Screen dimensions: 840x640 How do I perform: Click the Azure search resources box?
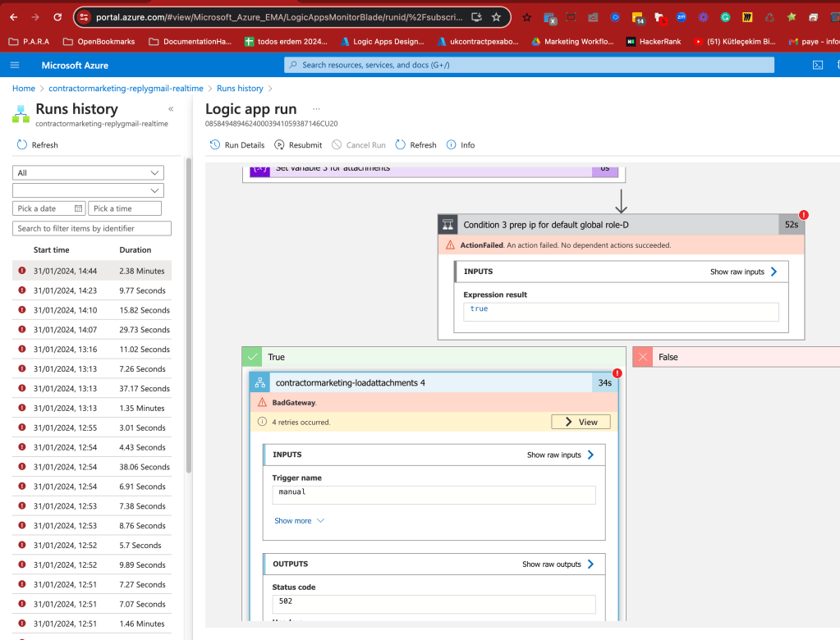coord(529,65)
